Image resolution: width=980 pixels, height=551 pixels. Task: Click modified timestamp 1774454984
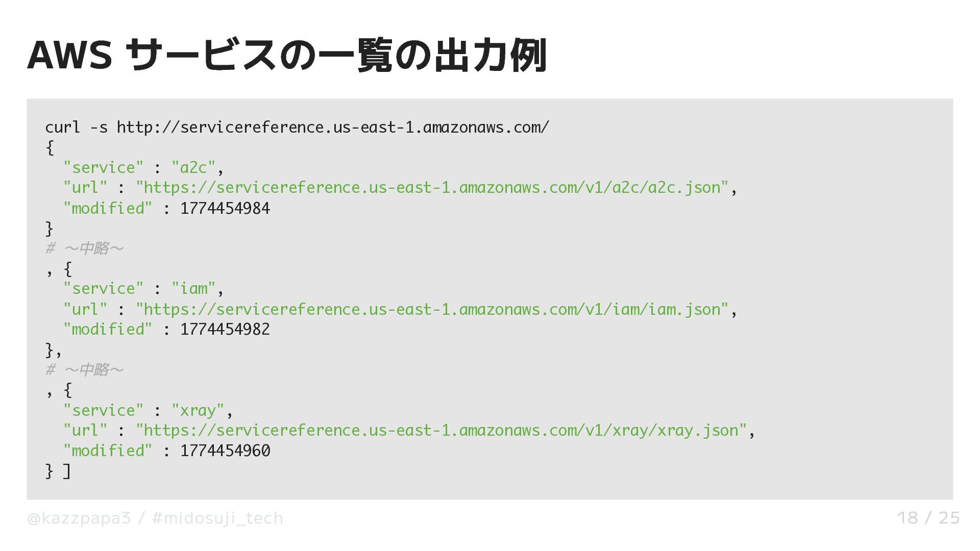coord(225,208)
